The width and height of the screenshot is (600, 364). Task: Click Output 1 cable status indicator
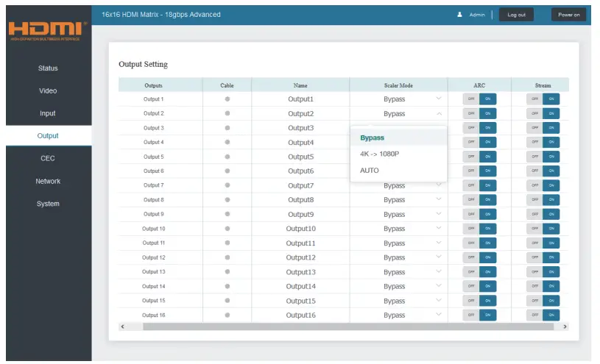click(227, 99)
